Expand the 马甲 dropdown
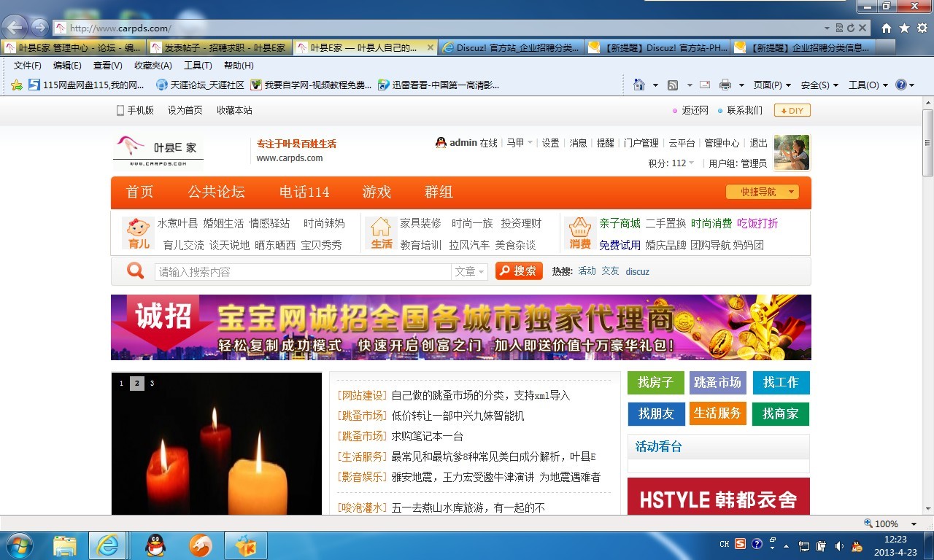Screen dimensions: 934x560 tap(520, 143)
